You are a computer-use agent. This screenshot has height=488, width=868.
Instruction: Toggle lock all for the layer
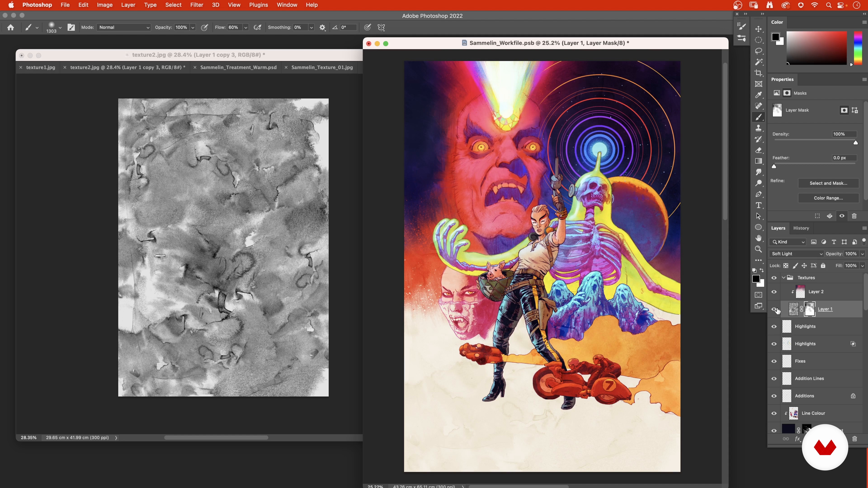pyautogui.click(x=823, y=266)
